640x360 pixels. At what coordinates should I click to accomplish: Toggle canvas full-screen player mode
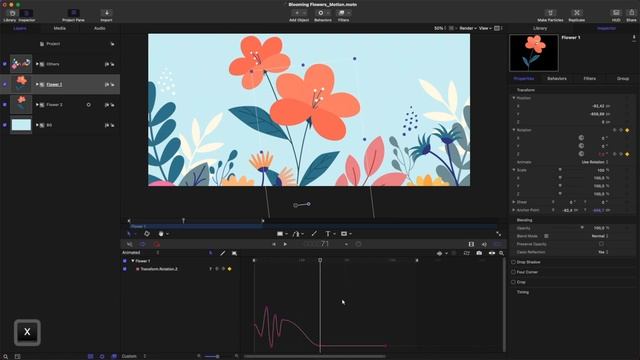coord(498,234)
